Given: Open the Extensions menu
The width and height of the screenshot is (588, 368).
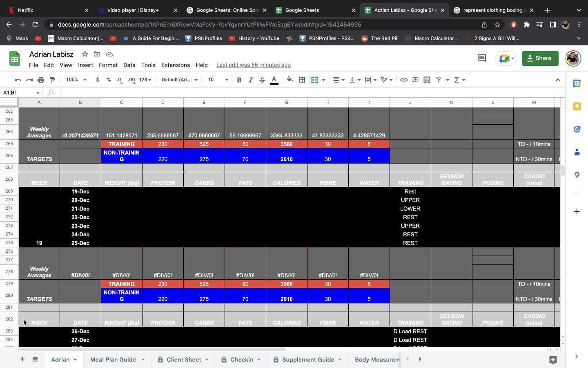Looking at the screenshot, I should 176,65.
